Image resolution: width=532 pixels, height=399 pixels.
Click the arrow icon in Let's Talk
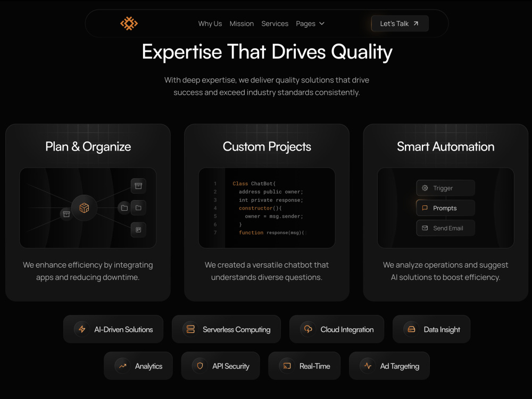point(416,23)
